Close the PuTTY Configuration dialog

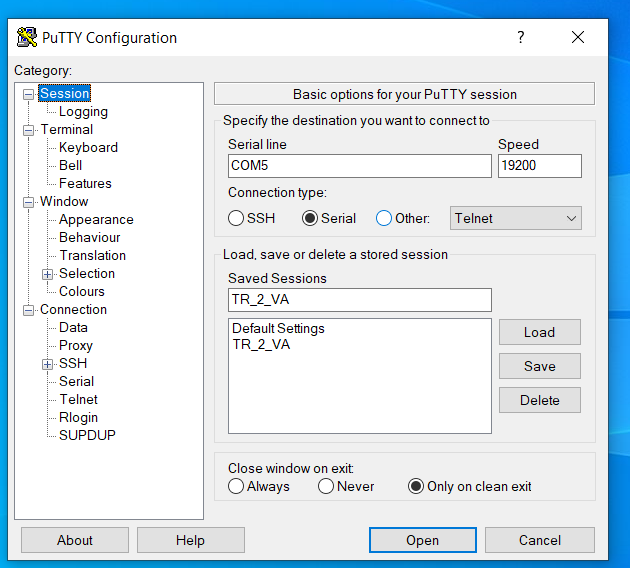(578, 37)
